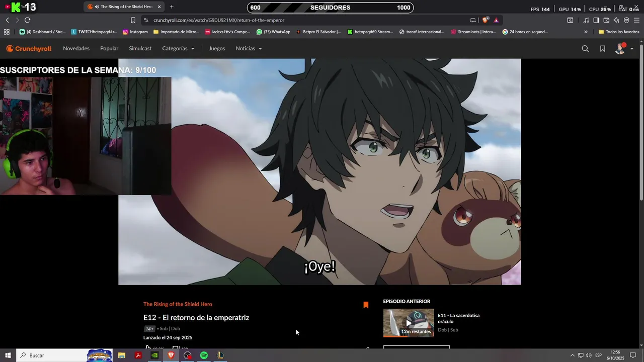Screen dimensions: 644x362
Task: Select The Rising of the Shield Hero tab
Action: click(125, 7)
